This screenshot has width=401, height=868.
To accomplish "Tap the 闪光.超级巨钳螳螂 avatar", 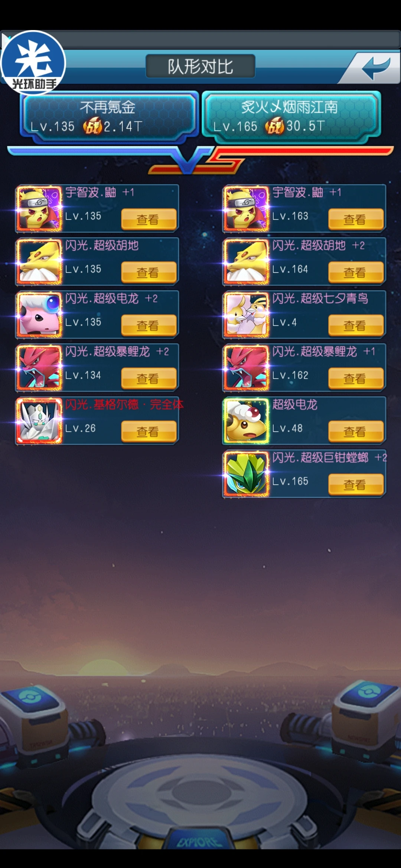I will (246, 474).
